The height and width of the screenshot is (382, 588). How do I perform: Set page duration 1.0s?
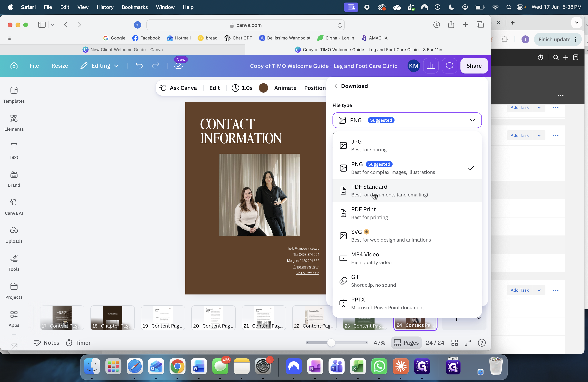242,88
